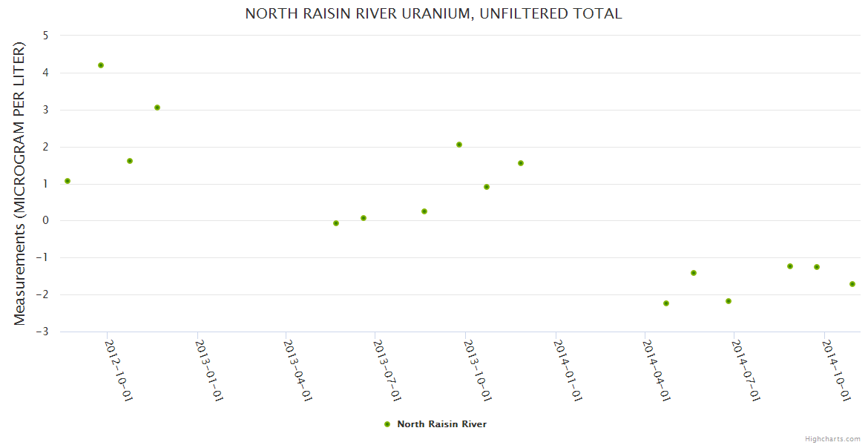Click the 2014-01-01 x-axis label

click(x=567, y=371)
